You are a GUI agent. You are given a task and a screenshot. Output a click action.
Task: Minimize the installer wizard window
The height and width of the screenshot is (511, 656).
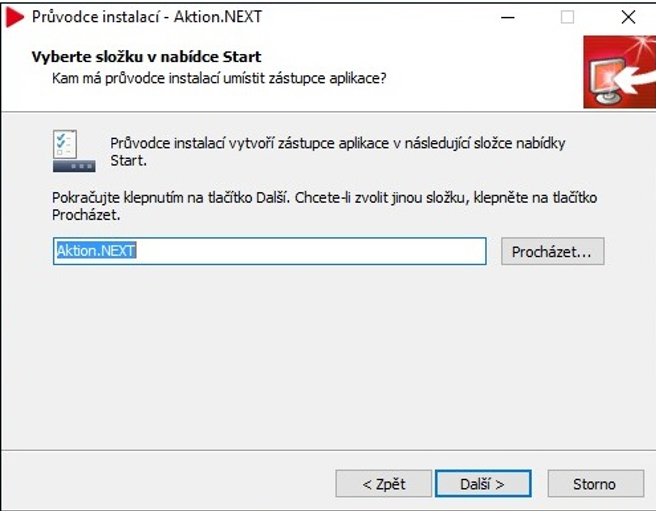[x=507, y=17]
